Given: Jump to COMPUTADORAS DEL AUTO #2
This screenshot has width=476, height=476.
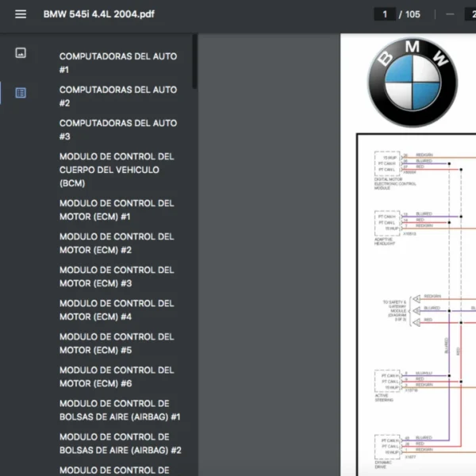Looking at the screenshot, I should click(x=117, y=97).
